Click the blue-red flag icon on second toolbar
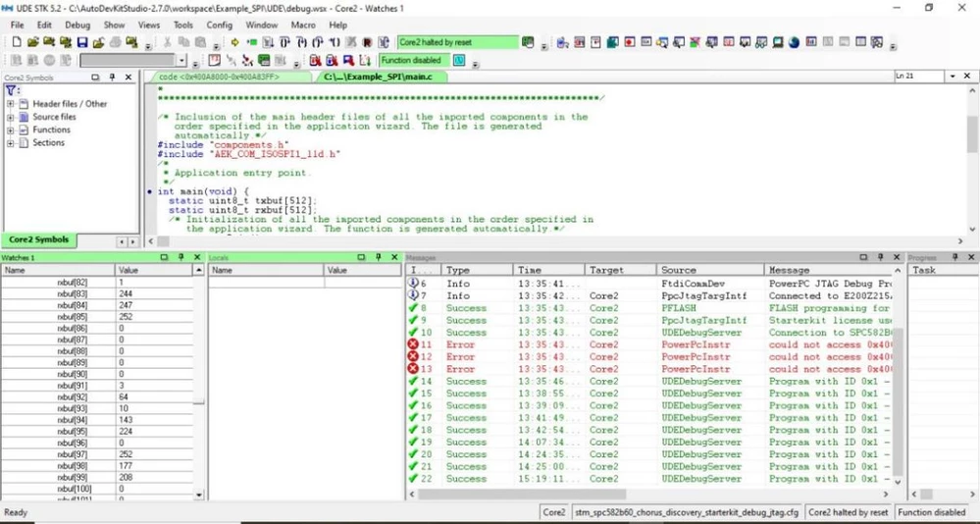 pos(349,61)
